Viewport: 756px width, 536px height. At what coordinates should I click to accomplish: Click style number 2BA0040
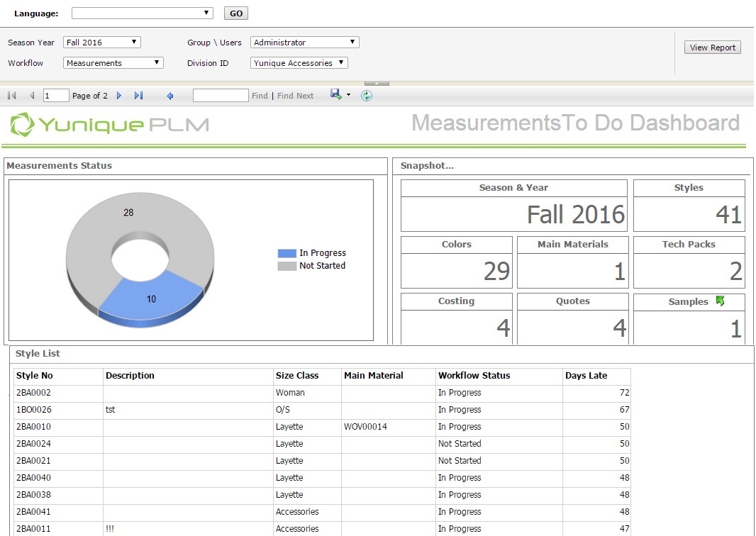[33, 478]
